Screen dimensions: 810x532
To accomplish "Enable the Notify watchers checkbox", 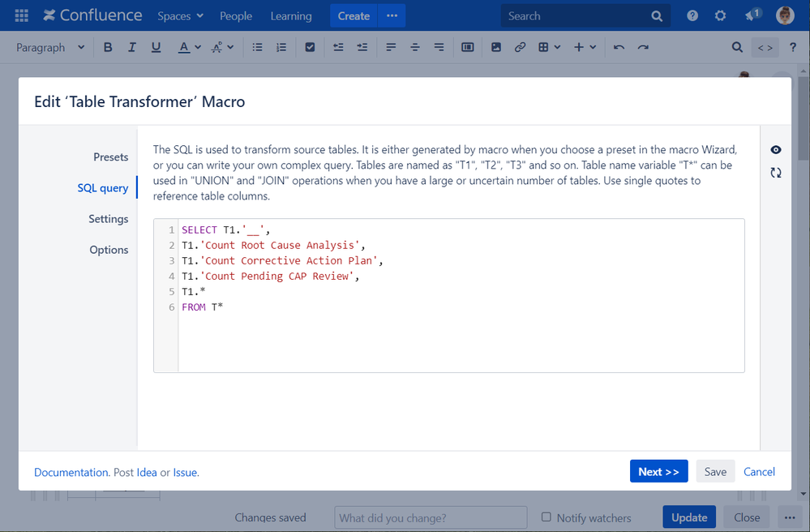I will click(546, 517).
